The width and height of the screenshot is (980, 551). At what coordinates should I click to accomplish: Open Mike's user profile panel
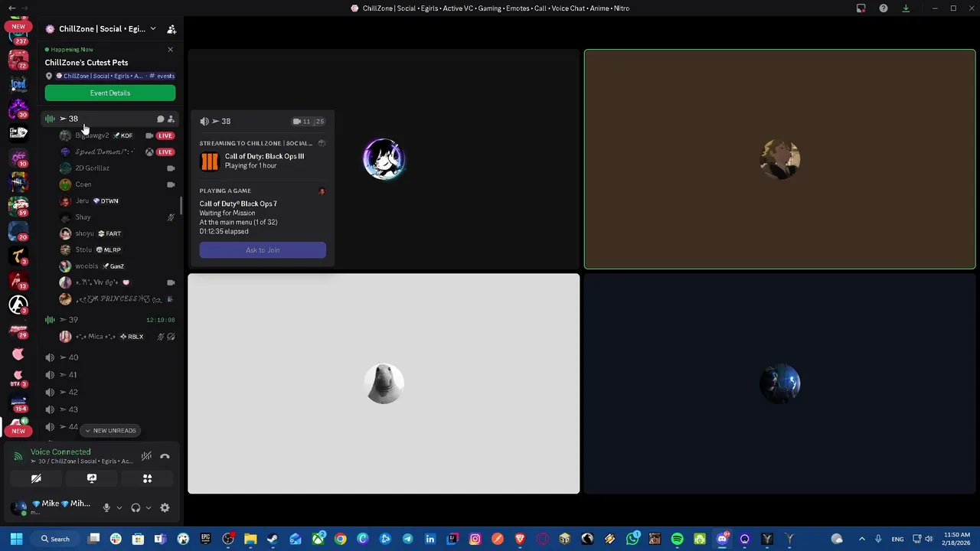click(x=52, y=507)
